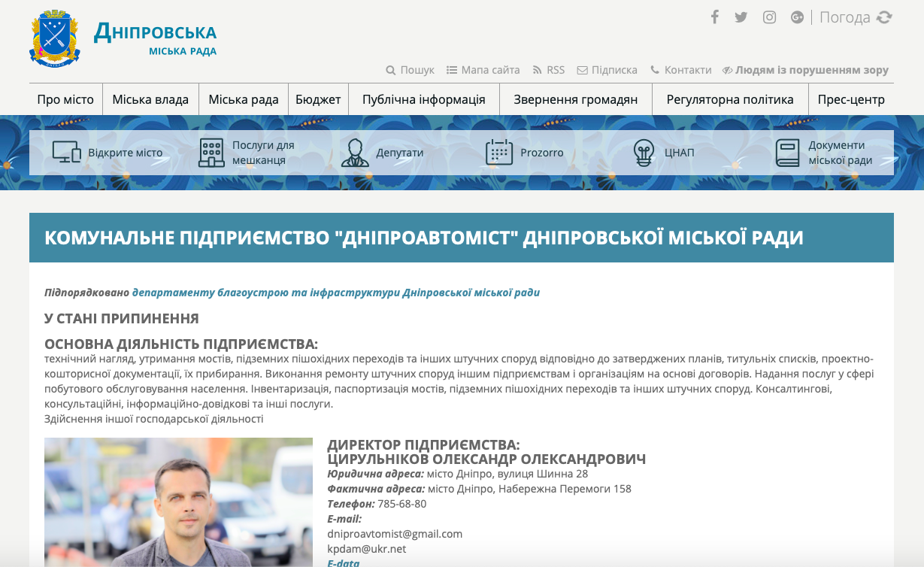Open the Про місто menu
Image resolution: width=924 pixels, height=567 pixels.
coord(65,99)
